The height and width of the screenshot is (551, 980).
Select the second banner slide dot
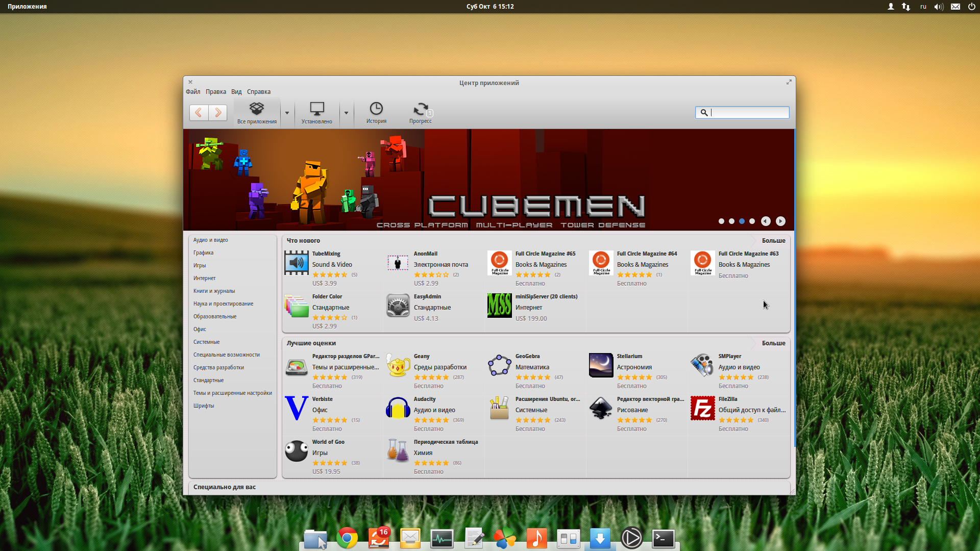tap(731, 221)
